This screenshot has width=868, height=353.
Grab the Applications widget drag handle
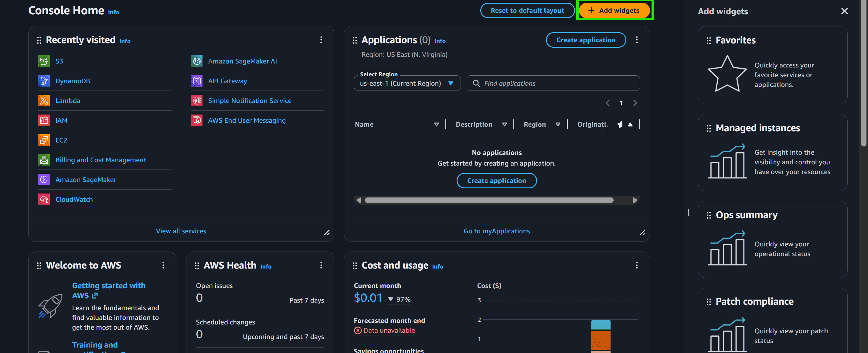[x=355, y=40]
